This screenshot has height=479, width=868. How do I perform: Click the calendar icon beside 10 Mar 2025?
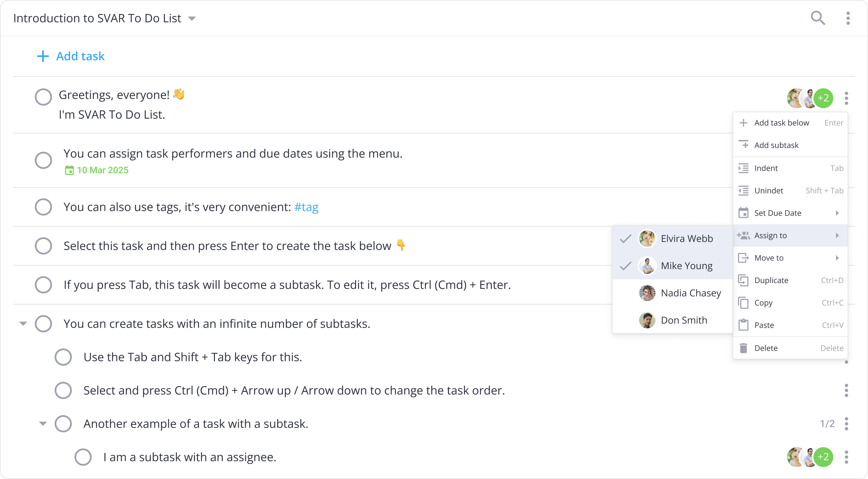pyautogui.click(x=69, y=170)
